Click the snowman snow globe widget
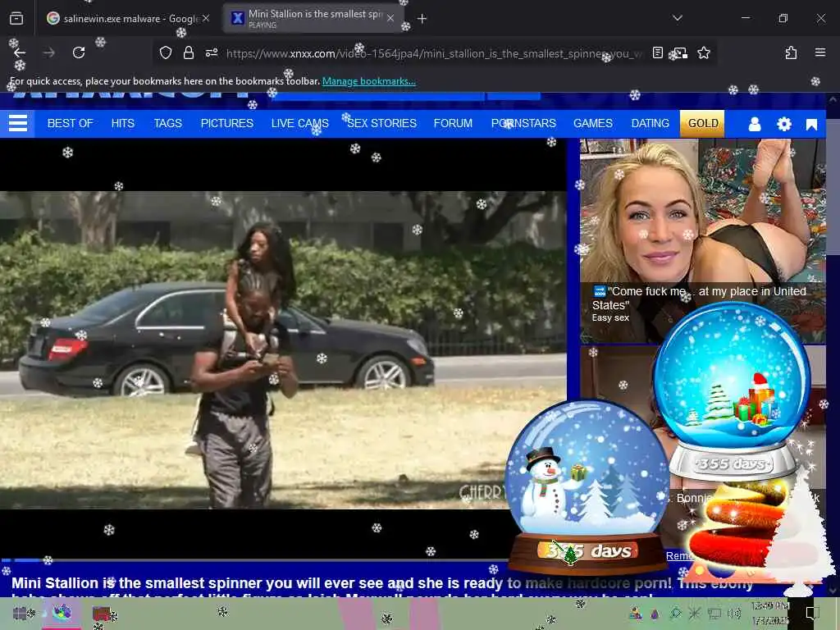Screen dimensions: 840x630 click(587, 487)
